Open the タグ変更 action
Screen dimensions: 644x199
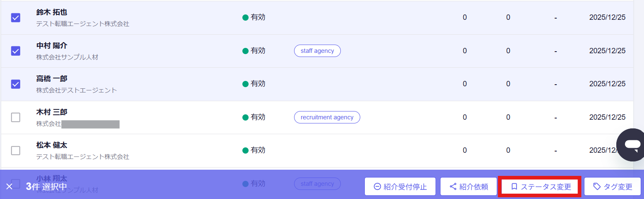tap(613, 187)
